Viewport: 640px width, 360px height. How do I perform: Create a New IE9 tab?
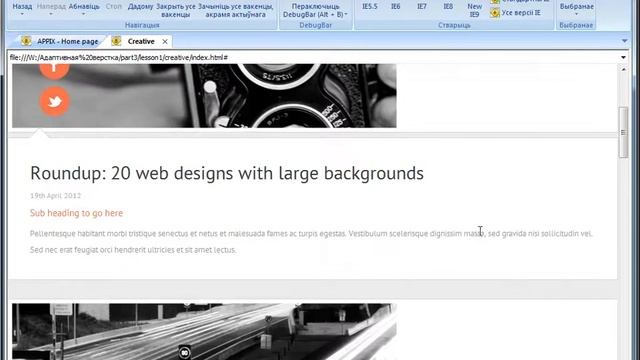(x=474, y=10)
